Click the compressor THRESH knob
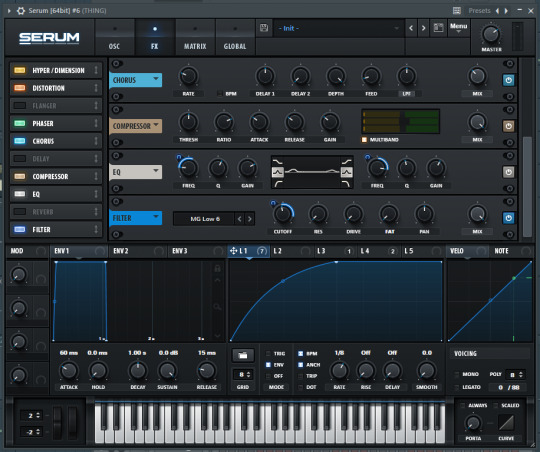Screen dimensions: 540x452 (188, 122)
